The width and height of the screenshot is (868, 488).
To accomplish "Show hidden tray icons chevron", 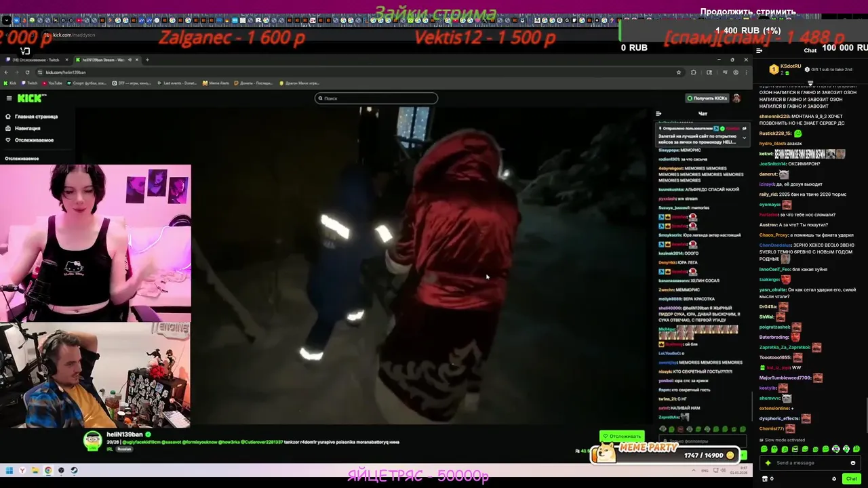I will click(695, 470).
